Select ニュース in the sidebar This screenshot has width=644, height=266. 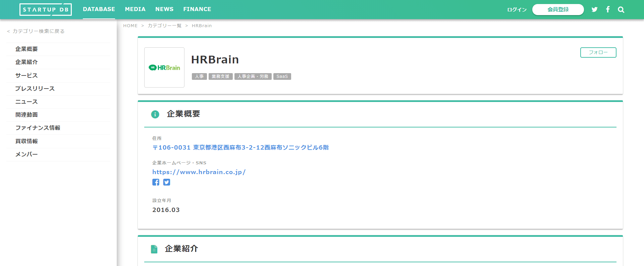point(58,102)
